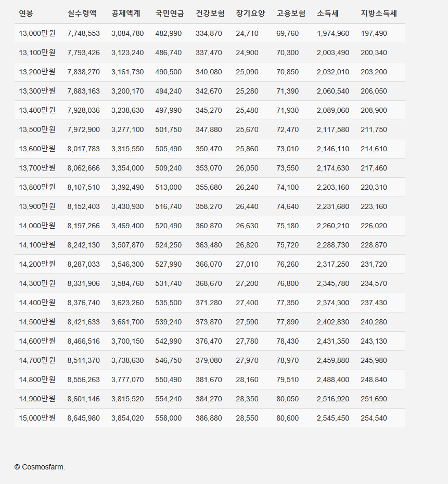Select the 공제액계 column header
The image size is (448, 484).
click(x=125, y=14)
